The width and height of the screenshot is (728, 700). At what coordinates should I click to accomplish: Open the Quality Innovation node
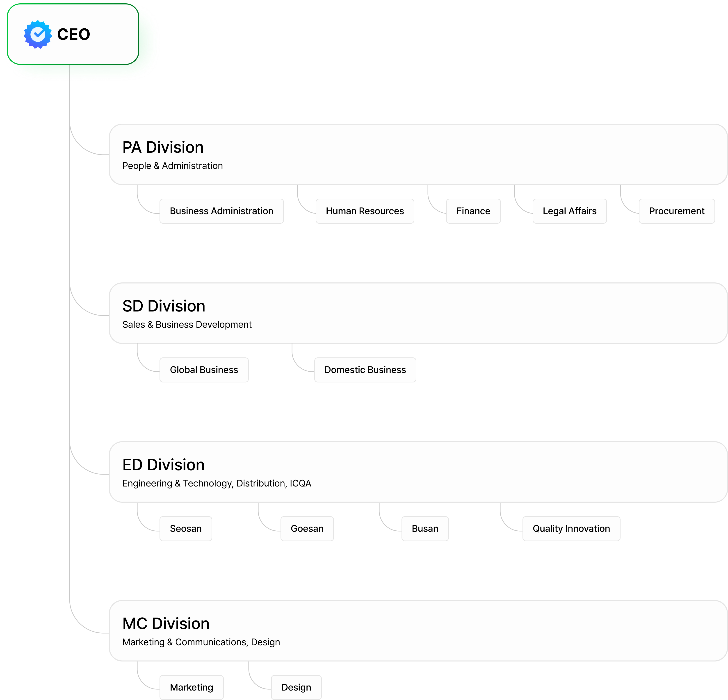[x=571, y=528]
